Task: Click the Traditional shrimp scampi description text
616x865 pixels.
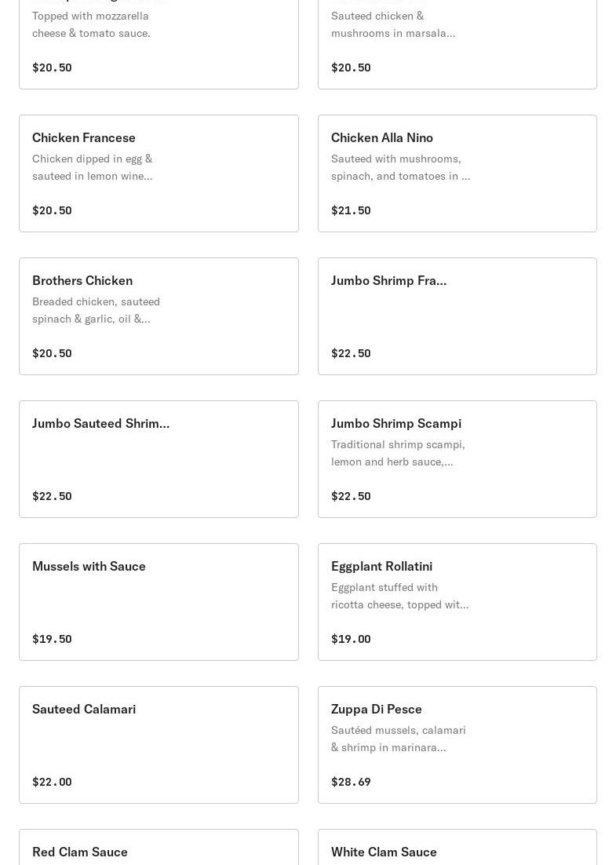Action: point(398,453)
